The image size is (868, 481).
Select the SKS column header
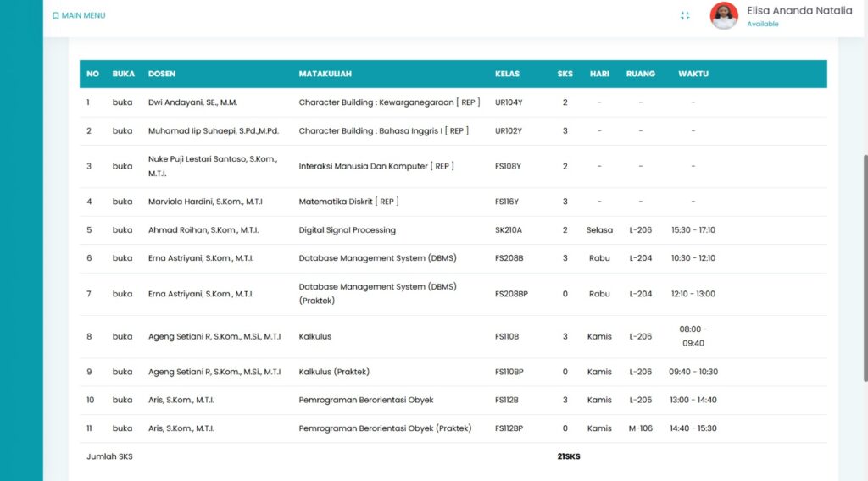click(565, 74)
